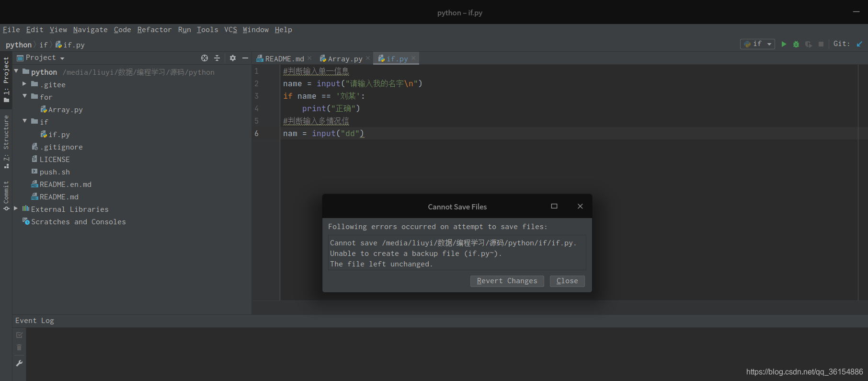868x381 pixels.
Task: Expand the .gitee folder
Action: click(24, 84)
